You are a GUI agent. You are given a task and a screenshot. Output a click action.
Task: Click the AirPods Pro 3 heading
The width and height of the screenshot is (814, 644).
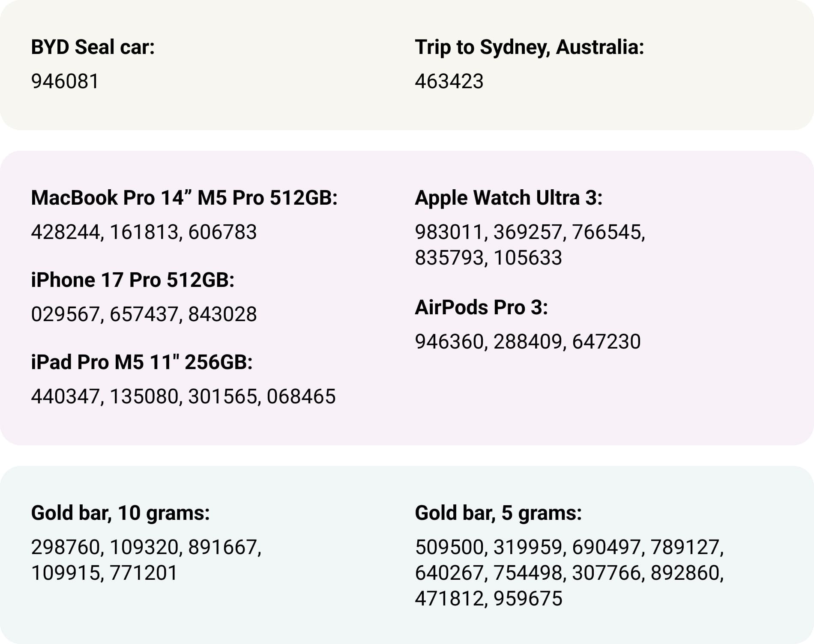coord(481,307)
